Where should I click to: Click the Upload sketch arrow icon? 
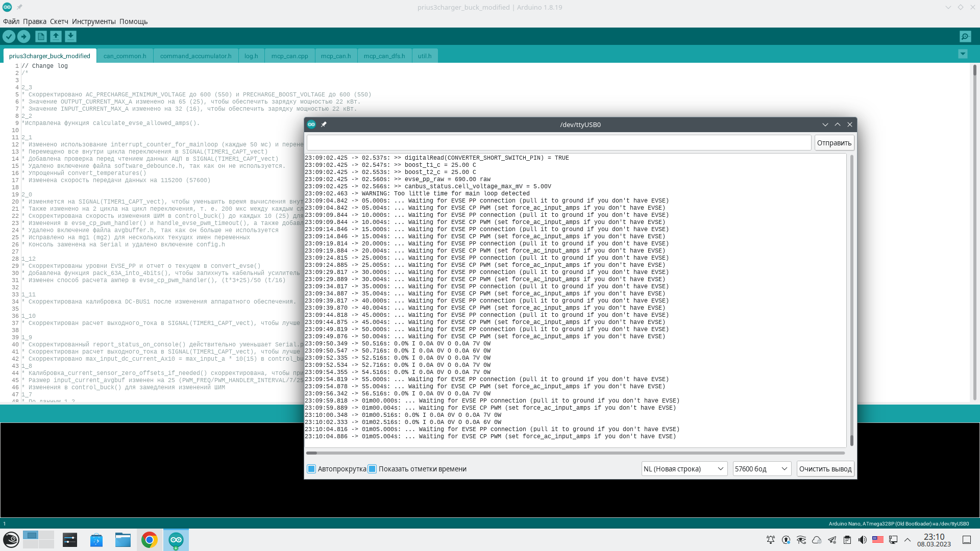pyautogui.click(x=23, y=36)
